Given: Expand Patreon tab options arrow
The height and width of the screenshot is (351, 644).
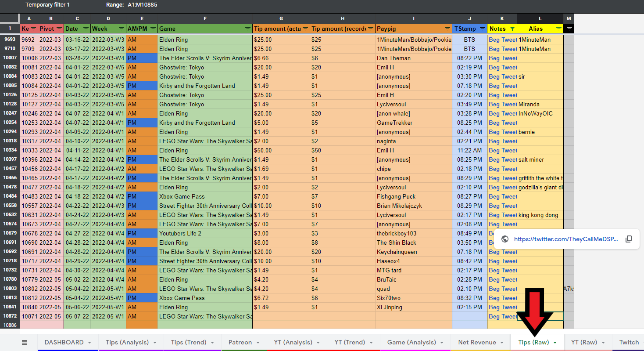Looking at the screenshot, I should point(258,343).
